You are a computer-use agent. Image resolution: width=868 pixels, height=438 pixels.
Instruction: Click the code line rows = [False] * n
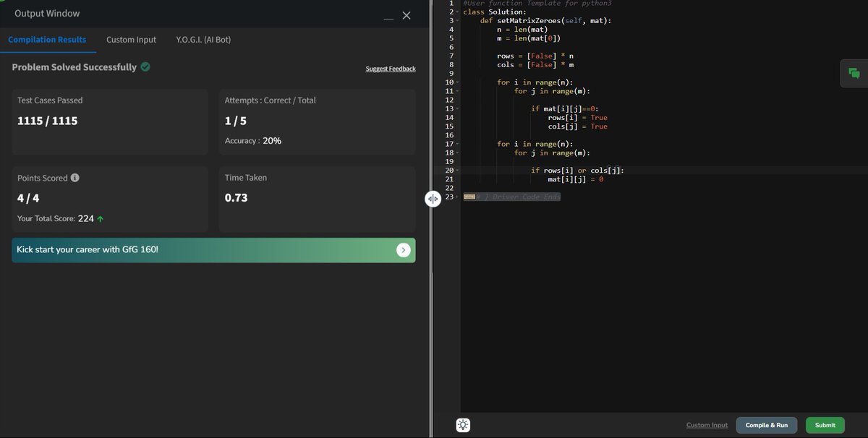point(535,56)
